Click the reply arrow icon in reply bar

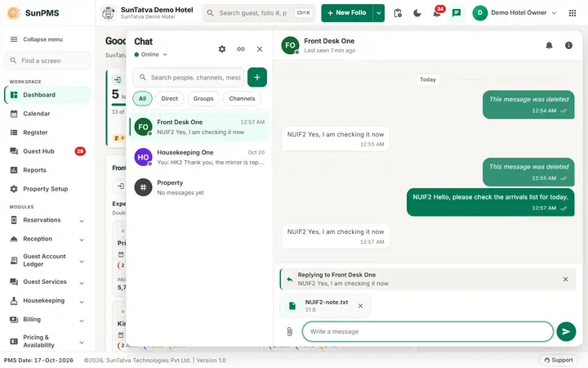coord(289,280)
